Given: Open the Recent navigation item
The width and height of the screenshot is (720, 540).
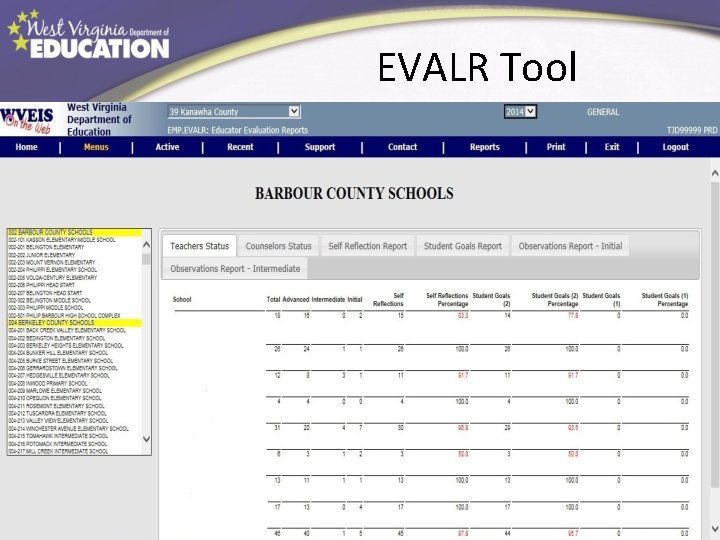Looking at the screenshot, I should [240, 147].
